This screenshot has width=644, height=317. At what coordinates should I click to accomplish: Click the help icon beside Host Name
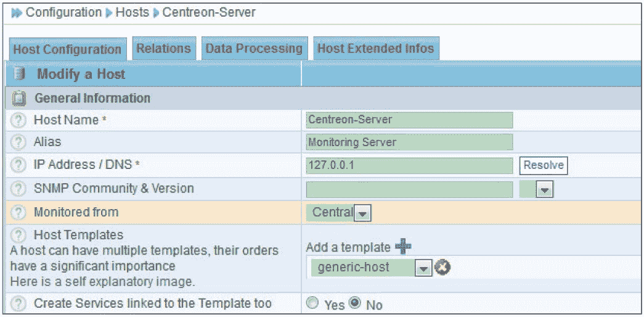pyautogui.click(x=19, y=120)
